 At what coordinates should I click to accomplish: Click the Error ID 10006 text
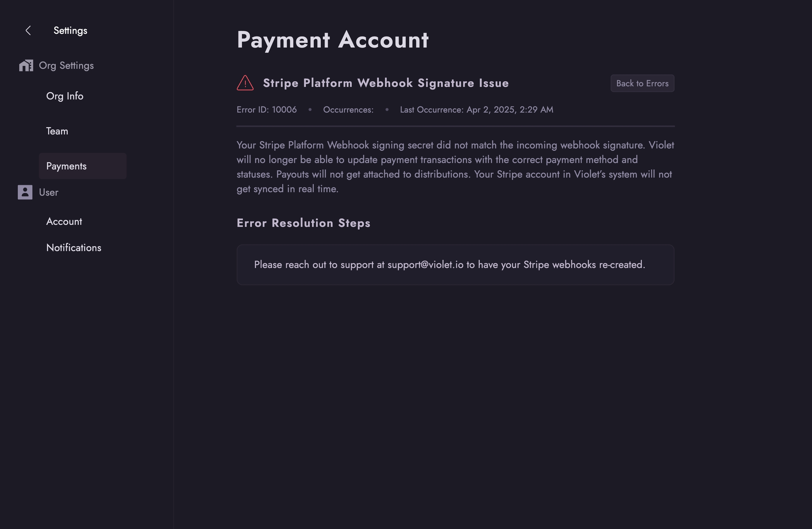266,110
